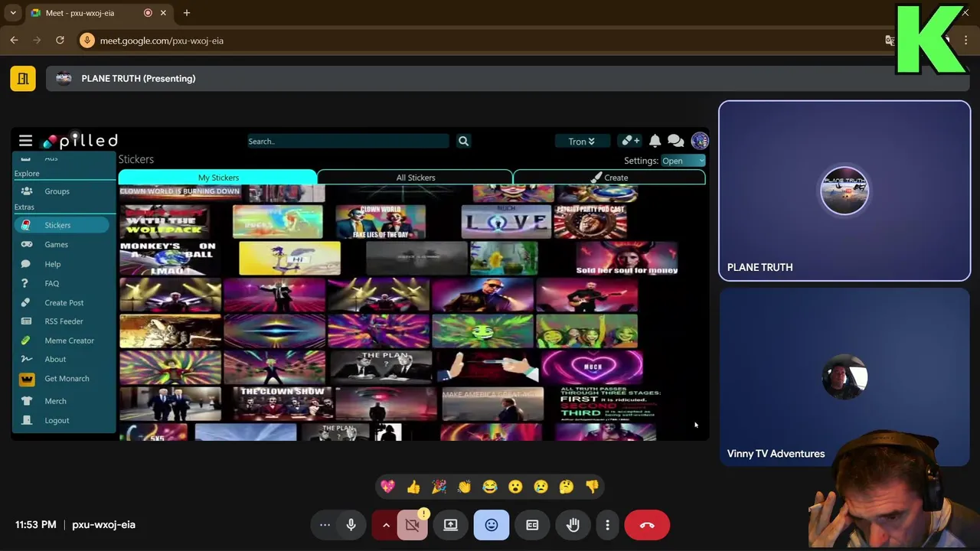The image size is (980, 551).
Task: Click the browser back arrow
Action: 14,41
